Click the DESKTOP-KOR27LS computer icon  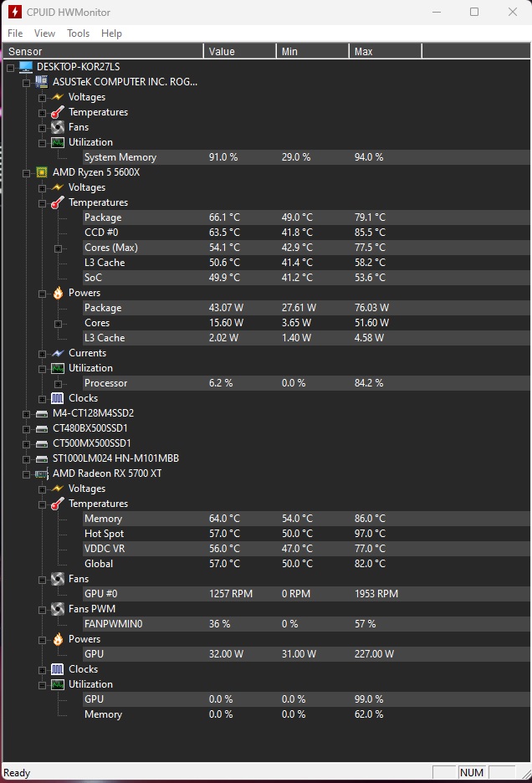pyautogui.click(x=26, y=67)
